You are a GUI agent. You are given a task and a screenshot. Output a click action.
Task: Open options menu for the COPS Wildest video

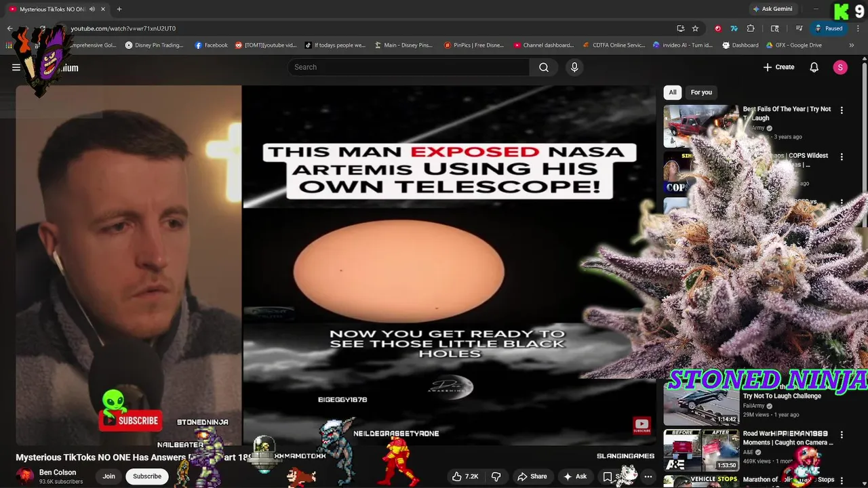(x=842, y=157)
